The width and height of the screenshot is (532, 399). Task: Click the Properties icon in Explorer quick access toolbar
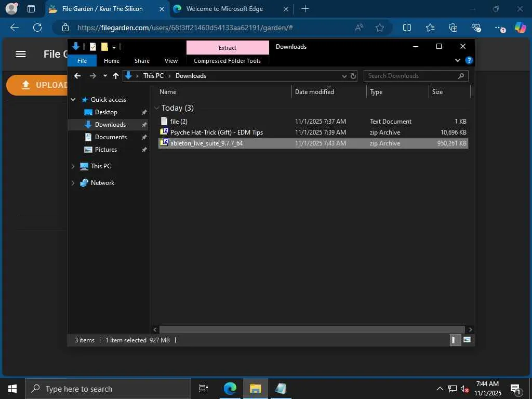pos(93,47)
